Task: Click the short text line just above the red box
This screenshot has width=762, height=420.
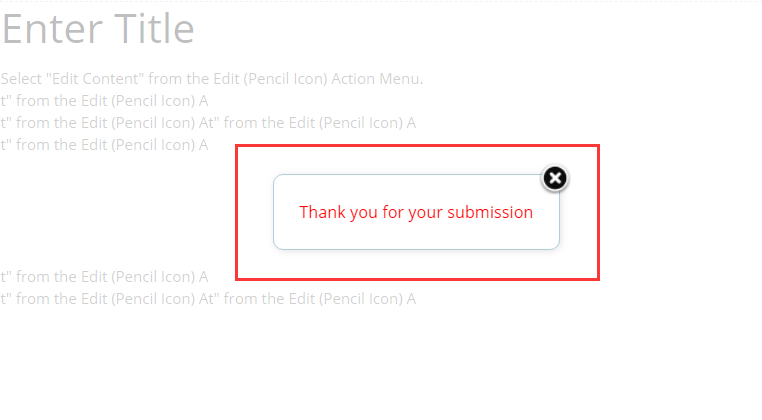Action: click(x=104, y=145)
